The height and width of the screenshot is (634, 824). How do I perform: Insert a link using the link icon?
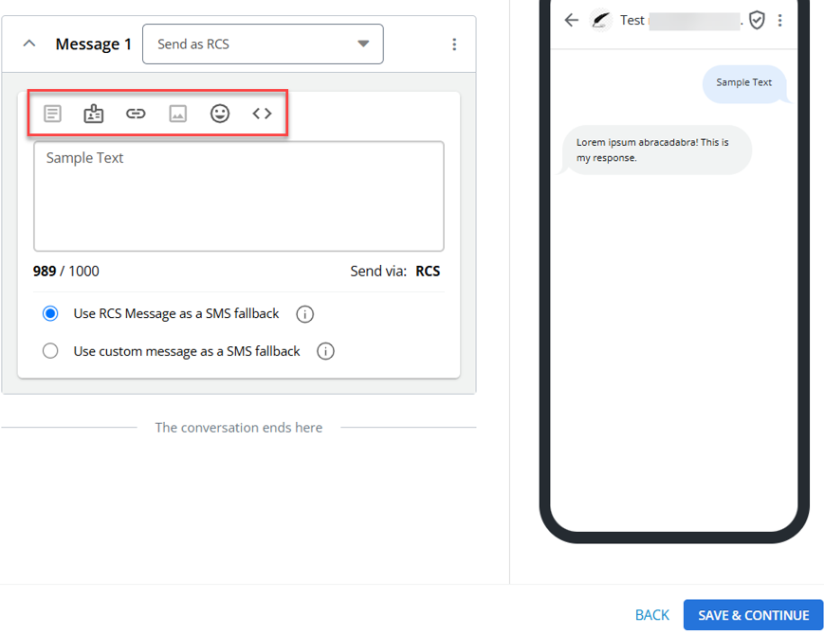[136, 114]
